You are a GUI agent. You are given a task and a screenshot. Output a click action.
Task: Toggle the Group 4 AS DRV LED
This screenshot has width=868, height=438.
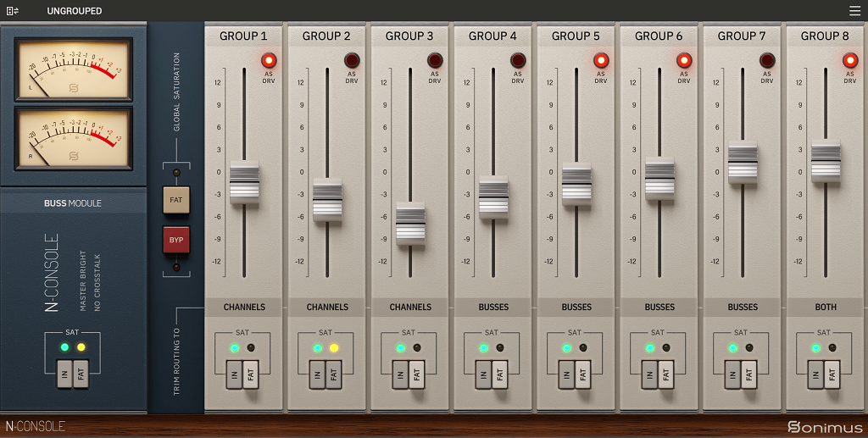(518, 60)
